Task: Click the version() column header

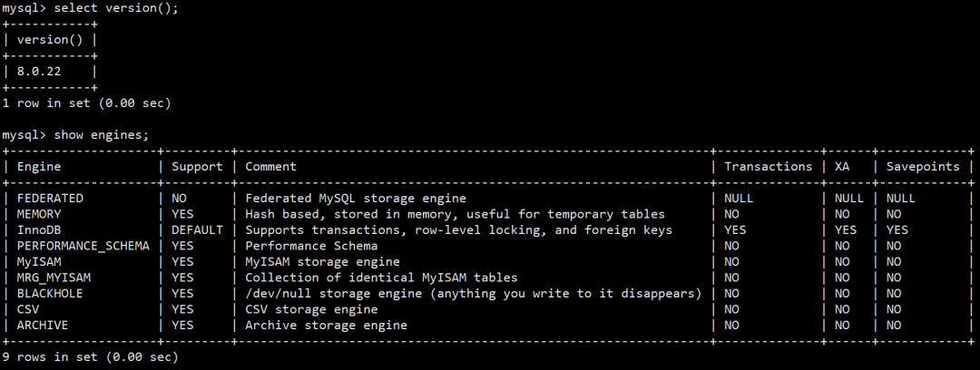Action: coord(51,40)
